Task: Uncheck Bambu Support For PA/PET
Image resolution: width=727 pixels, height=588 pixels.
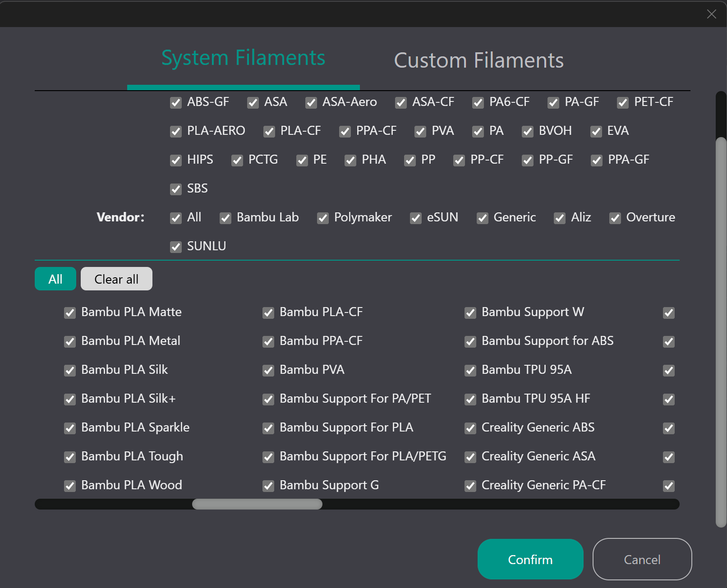Action: coord(268,400)
